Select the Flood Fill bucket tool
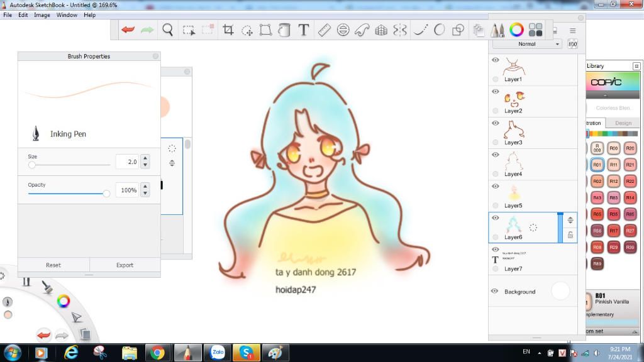Viewport: 644px width, 362px height. point(284,30)
